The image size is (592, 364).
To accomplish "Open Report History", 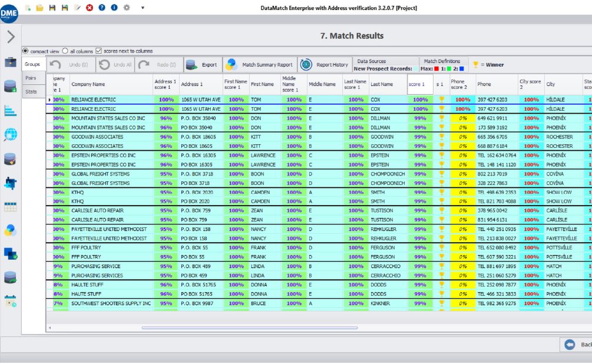I will click(x=325, y=65).
